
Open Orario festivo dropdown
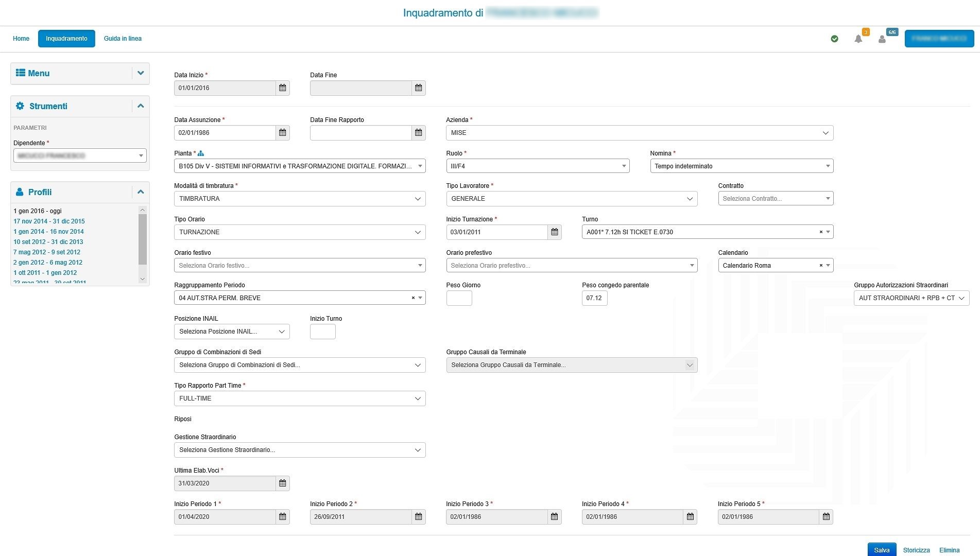tap(300, 266)
